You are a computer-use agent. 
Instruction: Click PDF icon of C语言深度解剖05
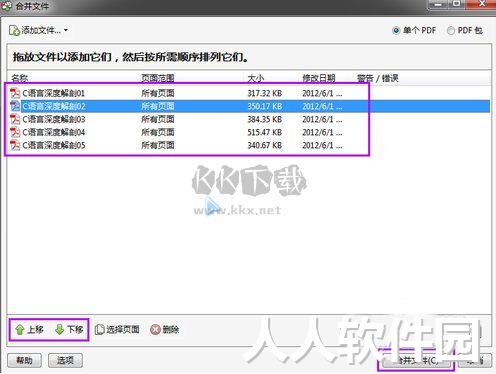point(15,145)
